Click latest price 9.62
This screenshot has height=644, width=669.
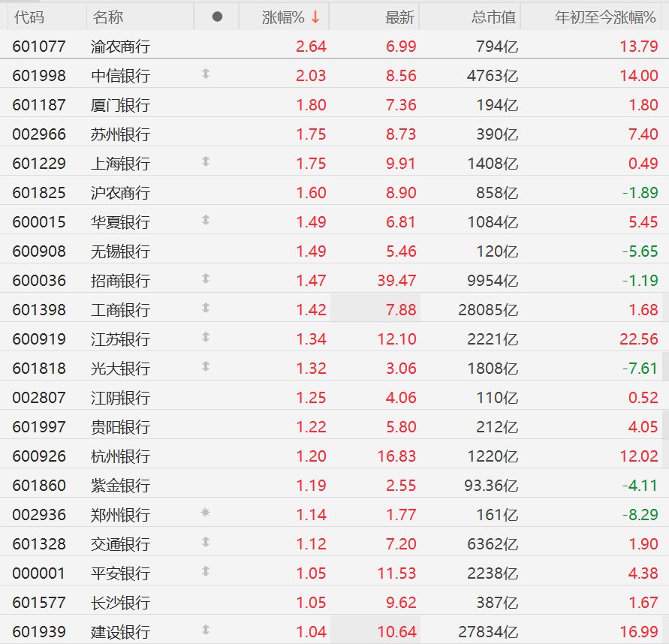401,603
